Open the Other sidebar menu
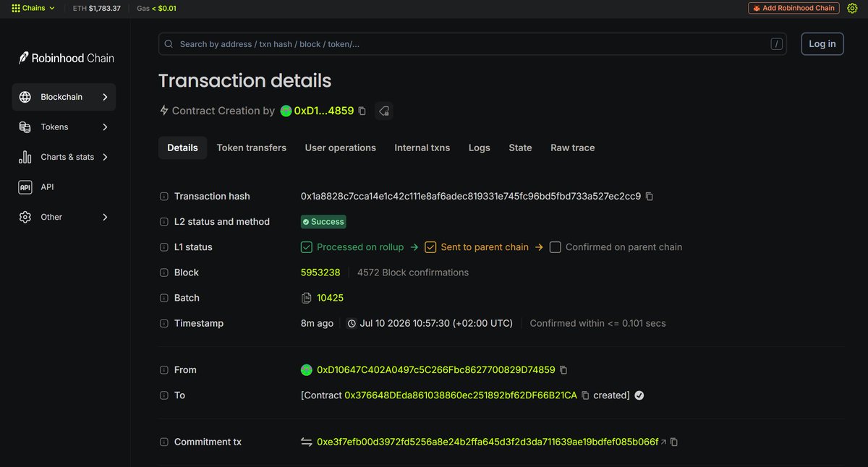 tap(64, 217)
